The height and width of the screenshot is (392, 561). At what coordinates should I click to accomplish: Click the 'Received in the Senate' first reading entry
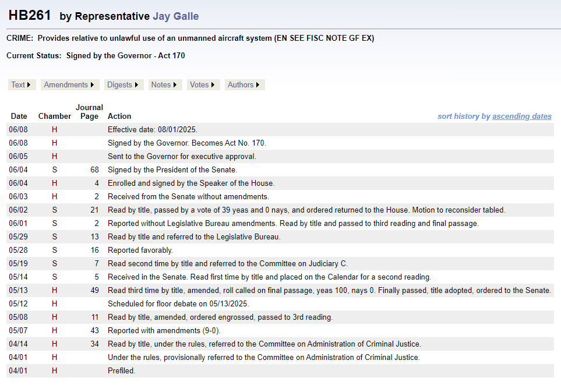269,277
